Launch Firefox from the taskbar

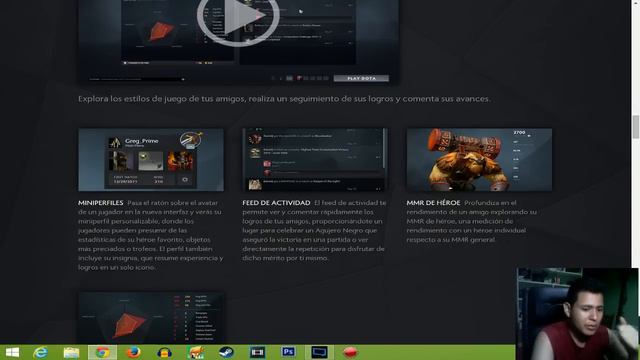(133, 352)
